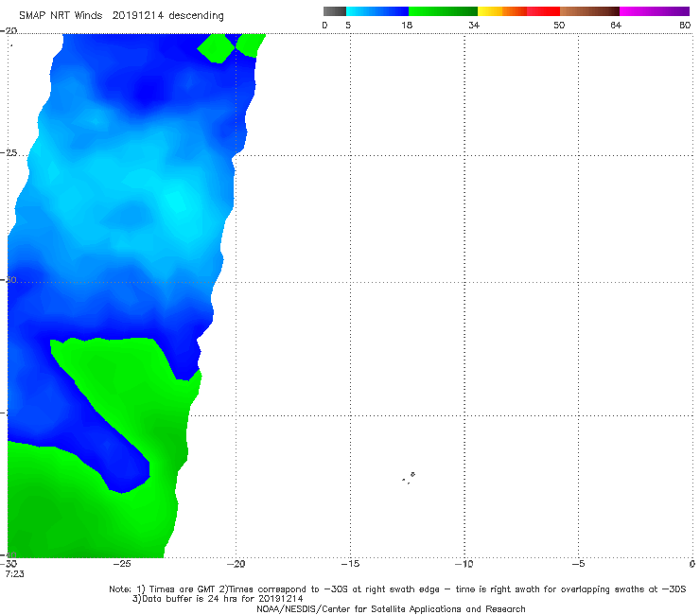Click the 'SMAP NRT Winds' title text
Screen dimensions: 700x615
coord(61,15)
